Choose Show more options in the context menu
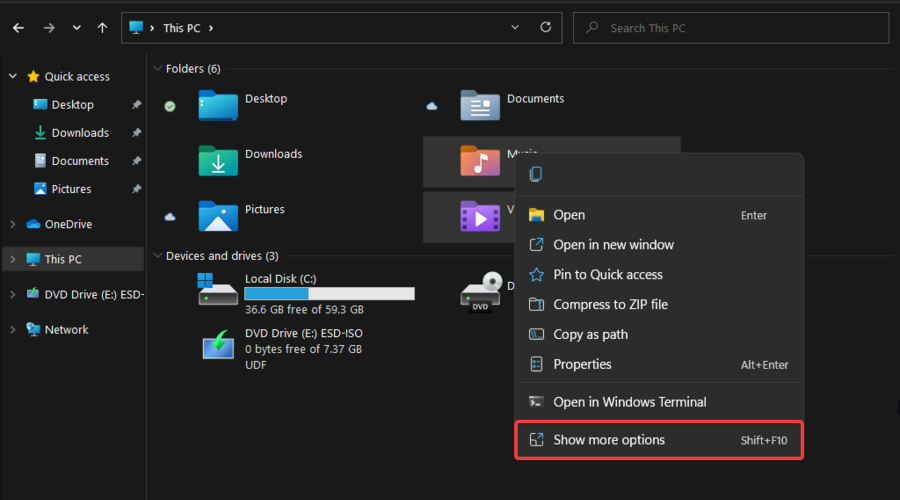Screen dimensions: 900x500 [x=609, y=440]
